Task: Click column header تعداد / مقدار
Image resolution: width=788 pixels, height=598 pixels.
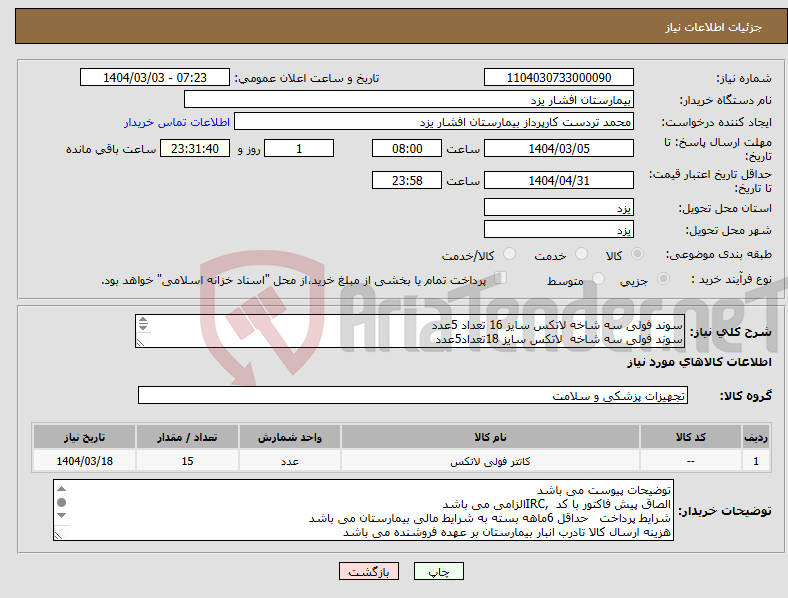Action: pyautogui.click(x=187, y=437)
